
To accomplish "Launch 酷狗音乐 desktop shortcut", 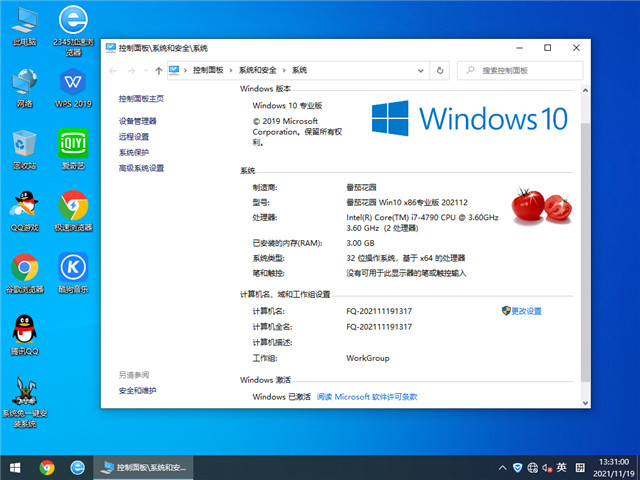I will 73,273.
